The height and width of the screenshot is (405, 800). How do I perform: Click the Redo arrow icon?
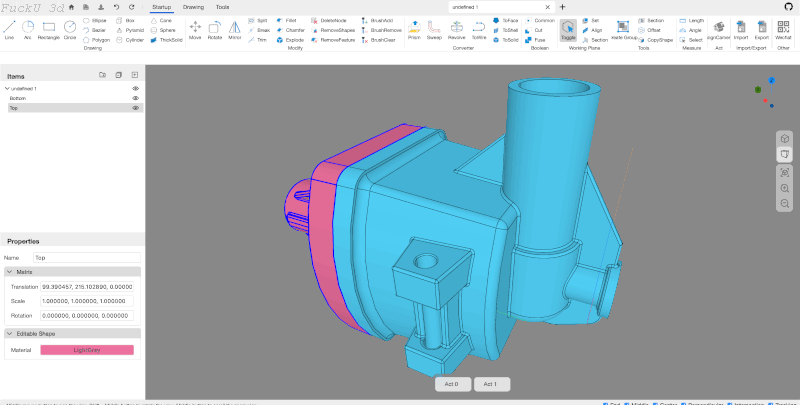click(x=132, y=7)
